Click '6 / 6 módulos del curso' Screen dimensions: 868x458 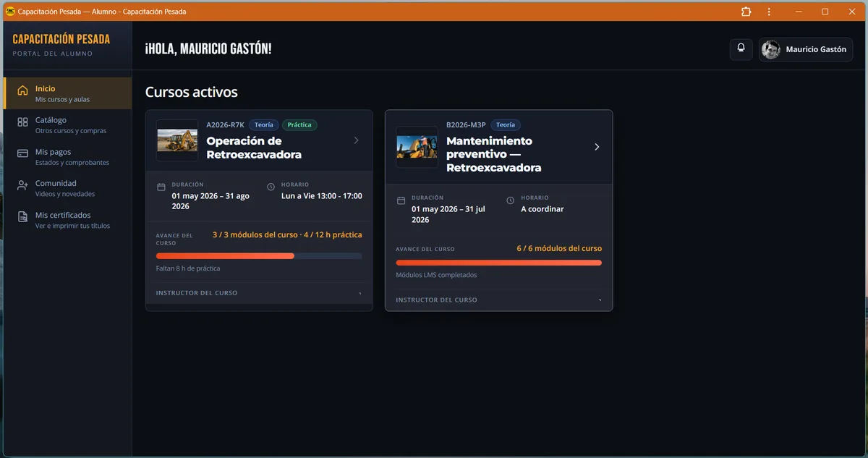(x=559, y=248)
